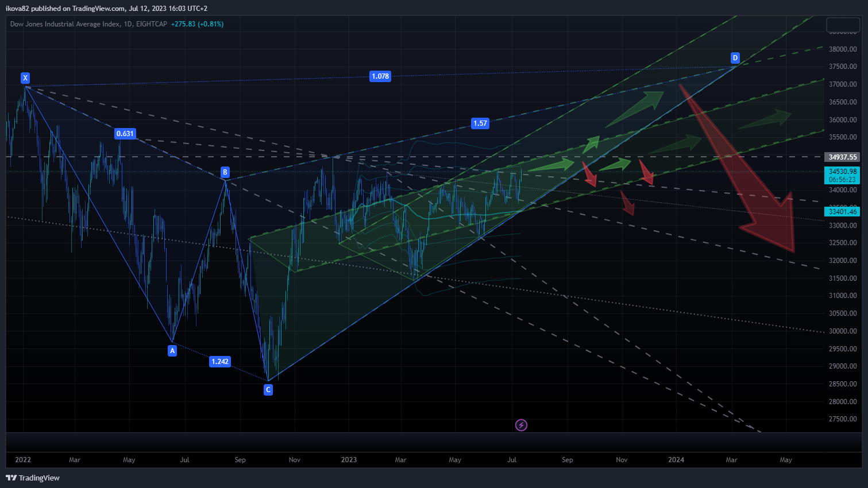Click 37000.00 on the price axis
868x488 pixels.
point(843,84)
